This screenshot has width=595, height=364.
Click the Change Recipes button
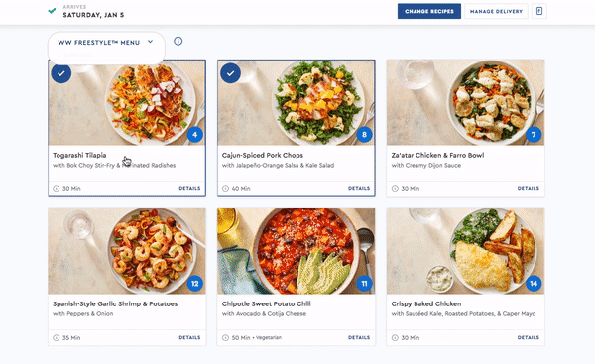(429, 11)
